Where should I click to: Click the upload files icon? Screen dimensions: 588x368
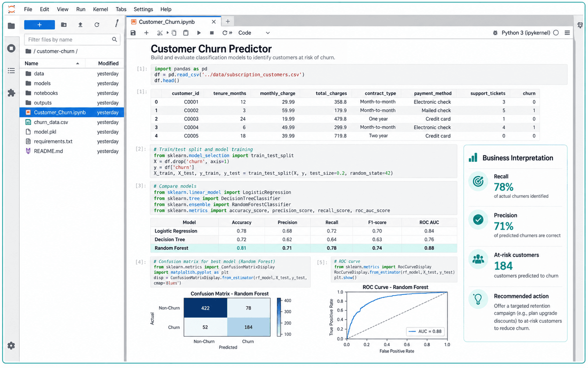[x=80, y=25]
